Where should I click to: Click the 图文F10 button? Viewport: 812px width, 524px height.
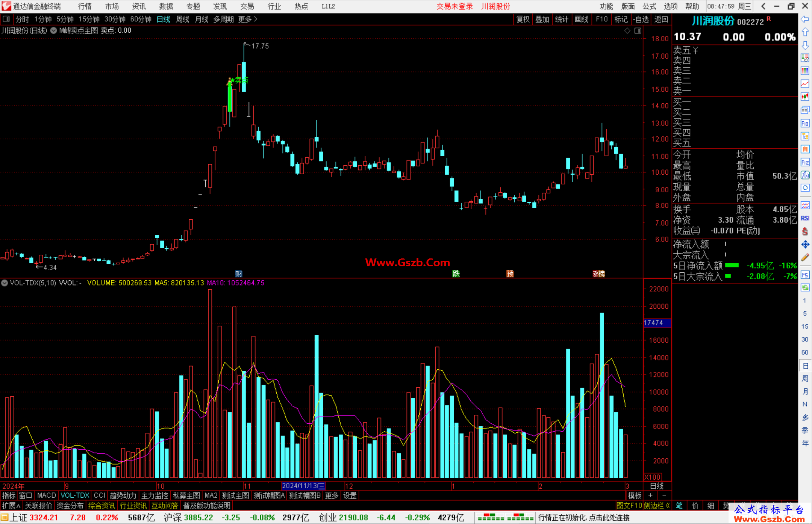629,506
